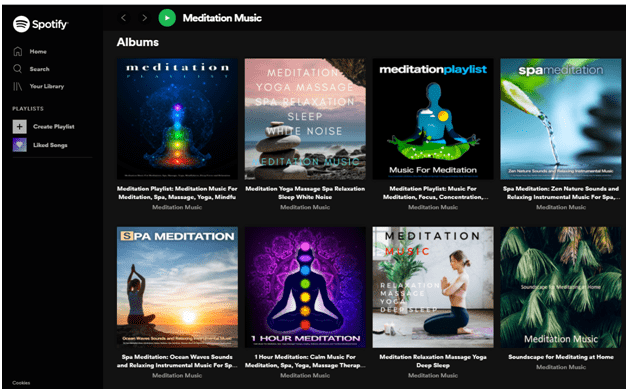This screenshot has width=628, height=391.
Task: Click the PLAYLISTS sidebar heading
Action: (x=28, y=109)
